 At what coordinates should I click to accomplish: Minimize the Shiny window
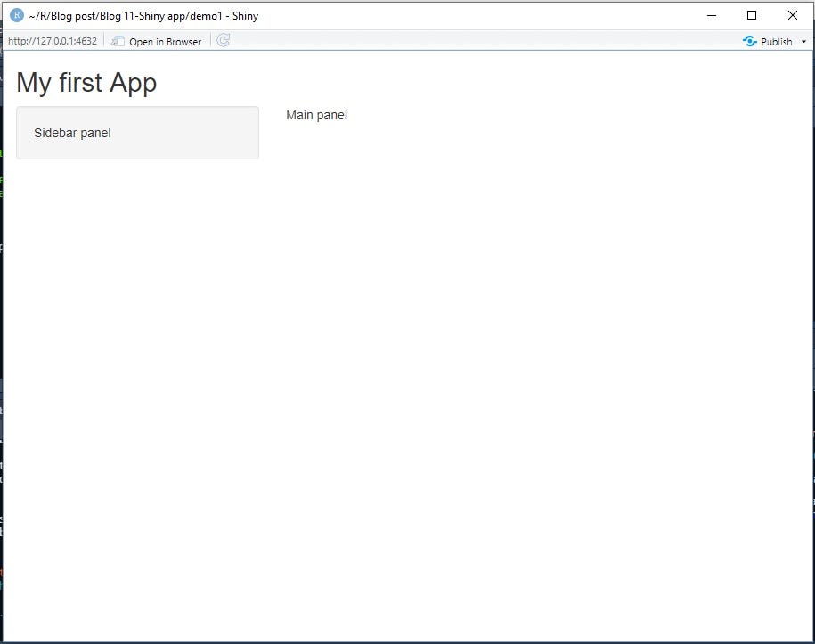[x=712, y=16]
